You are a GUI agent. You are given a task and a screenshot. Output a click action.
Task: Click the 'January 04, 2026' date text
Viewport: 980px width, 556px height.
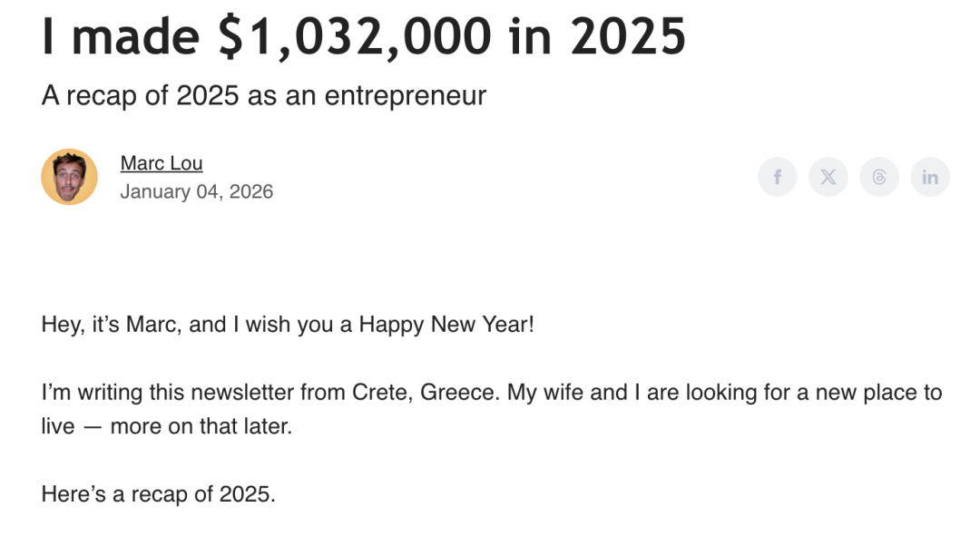pyautogui.click(x=198, y=191)
